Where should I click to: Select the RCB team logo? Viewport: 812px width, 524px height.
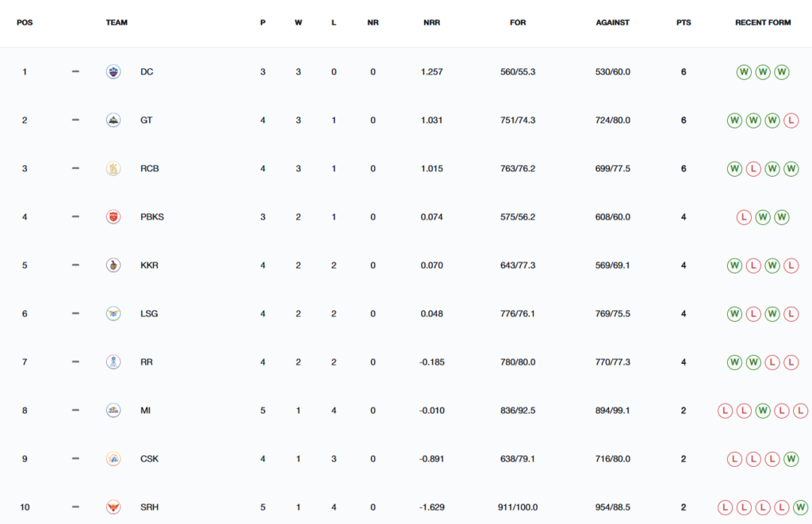(113, 168)
